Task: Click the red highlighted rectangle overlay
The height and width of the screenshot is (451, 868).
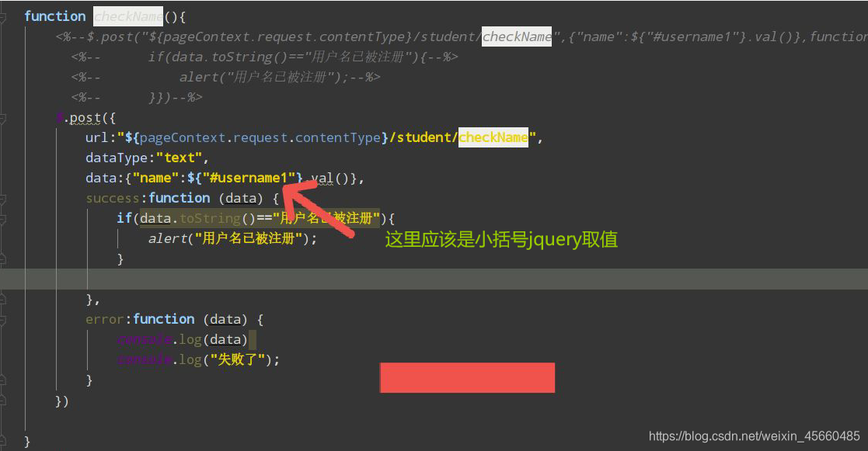Action: coord(466,377)
